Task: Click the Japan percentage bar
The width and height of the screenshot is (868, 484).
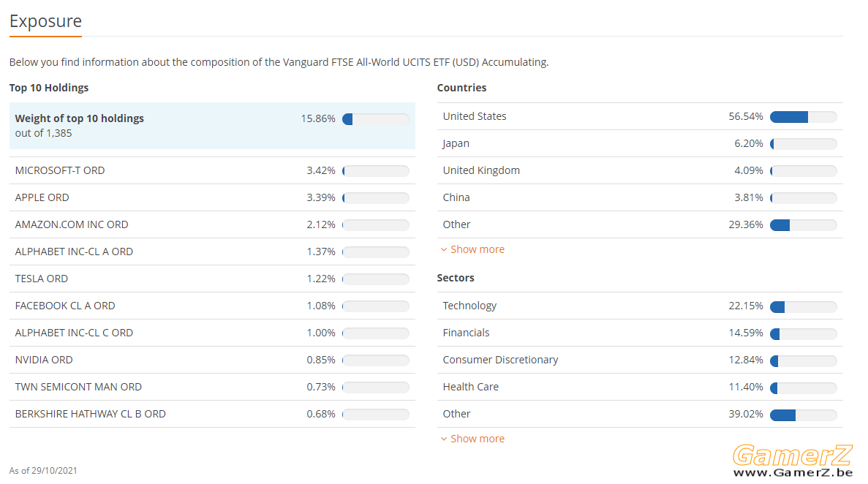Action: pos(803,144)
